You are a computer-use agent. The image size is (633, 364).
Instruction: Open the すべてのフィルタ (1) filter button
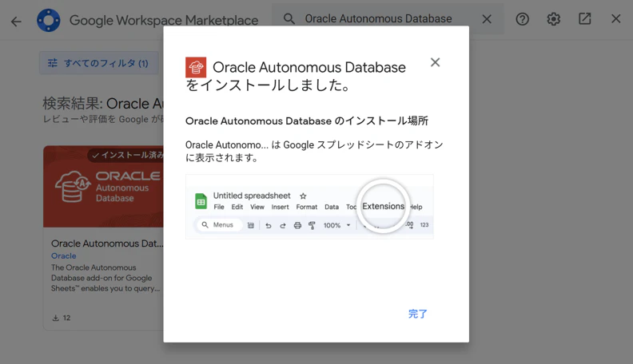point(98,63)
